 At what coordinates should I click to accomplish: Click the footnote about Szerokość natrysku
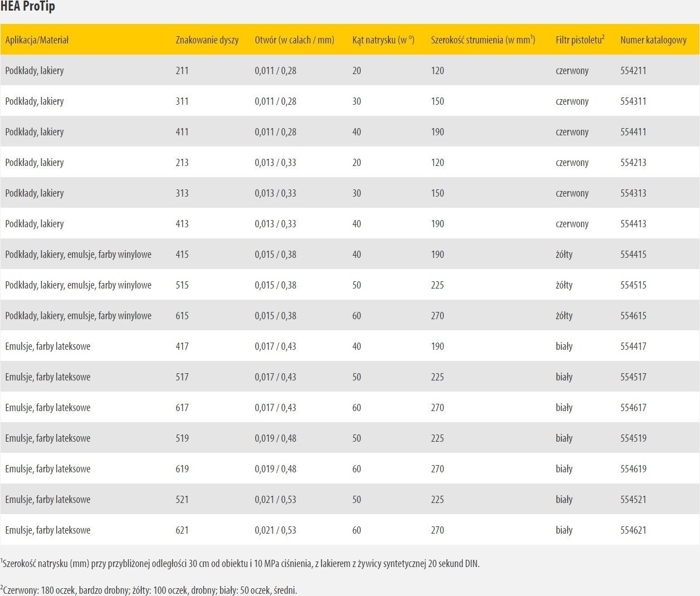pyautogui.click(x=240, y=564)
